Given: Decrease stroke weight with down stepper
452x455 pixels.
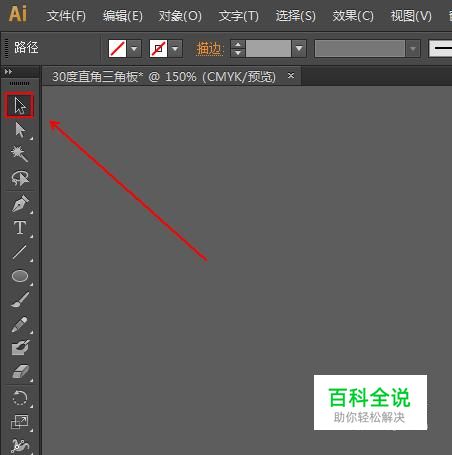Looking at the screenshot, I should pos(238,53).
